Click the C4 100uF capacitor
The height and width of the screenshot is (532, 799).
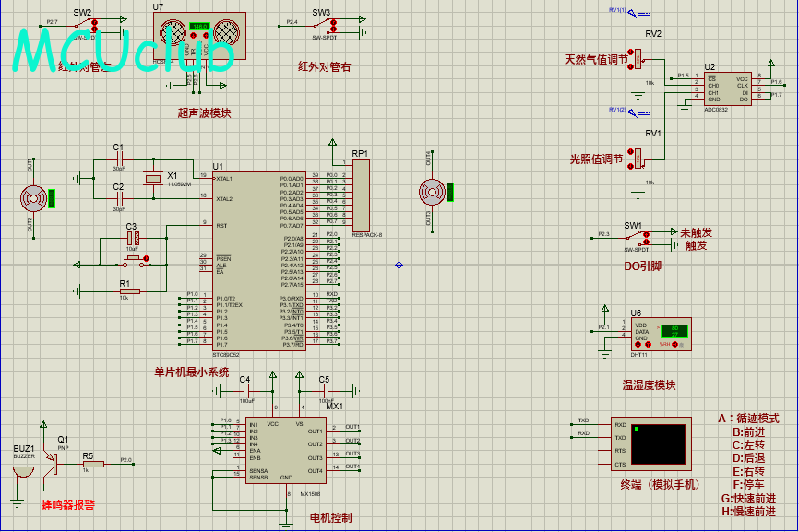245,390
